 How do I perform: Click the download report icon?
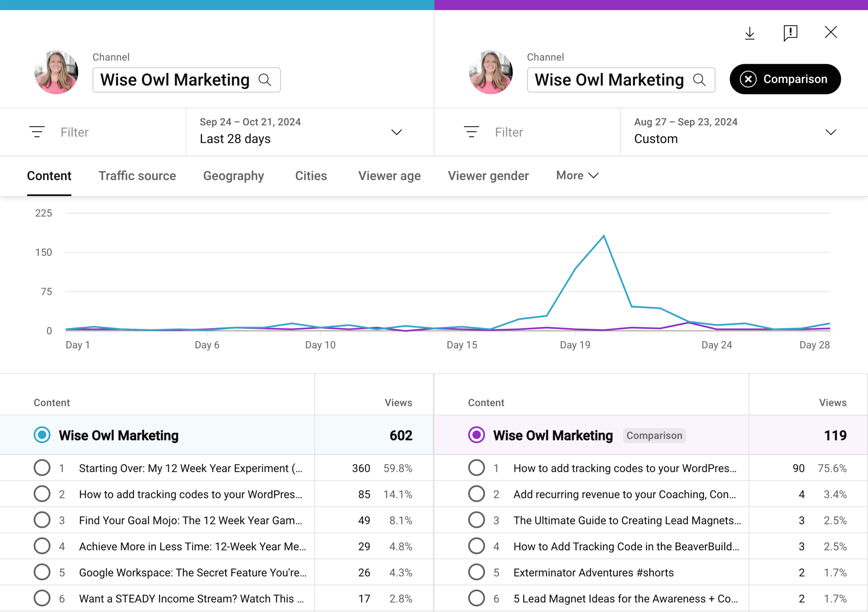750,33
